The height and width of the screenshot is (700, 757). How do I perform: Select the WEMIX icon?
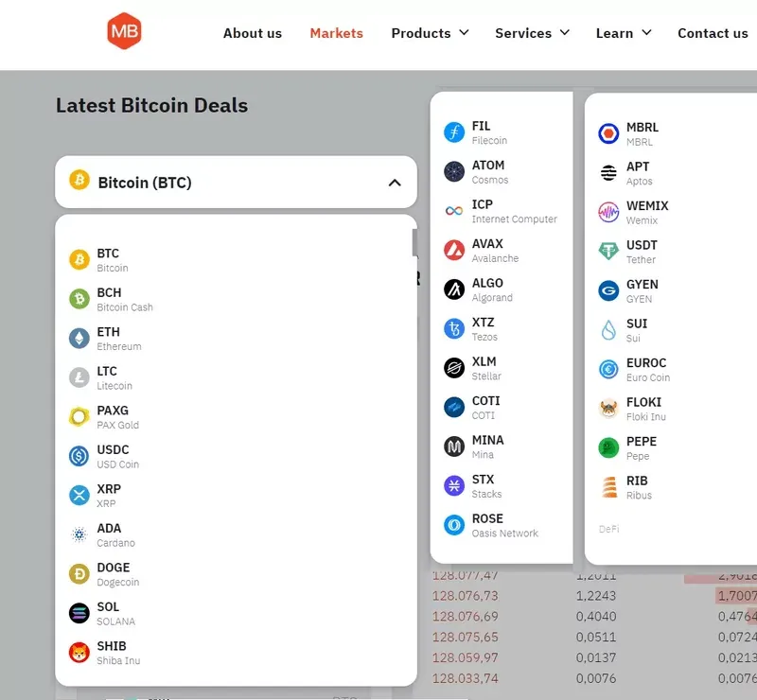608,212
